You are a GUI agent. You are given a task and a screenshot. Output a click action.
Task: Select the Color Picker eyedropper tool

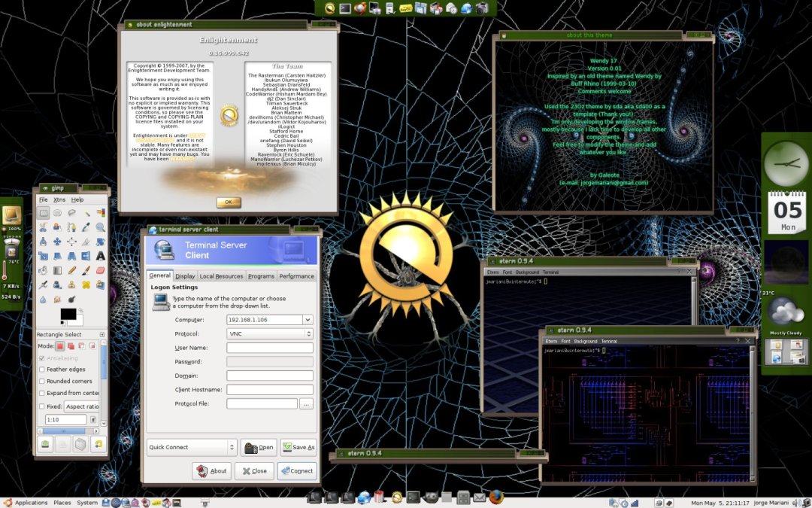click(86, 227)
